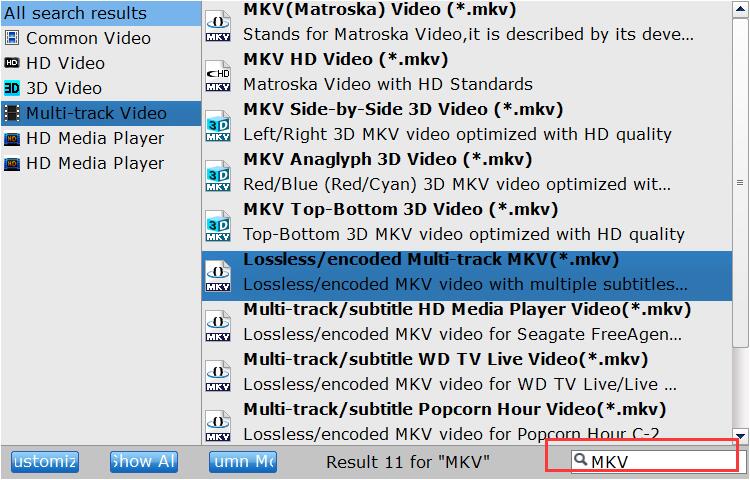This screenshot has height=480, width=750.
Task: Select MKV Top-Bottom 3D Video (*.mkv) title
Action: [401, 209]
